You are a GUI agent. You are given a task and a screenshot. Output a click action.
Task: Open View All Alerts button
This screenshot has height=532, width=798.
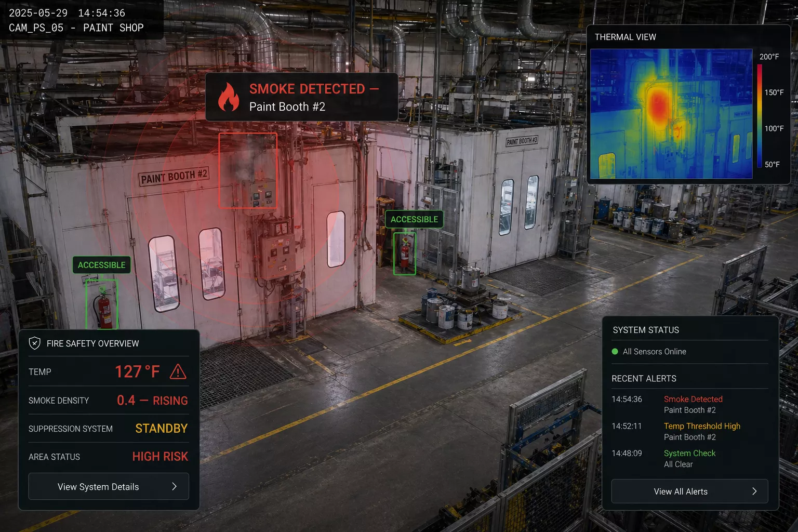(x=689, y=491)
